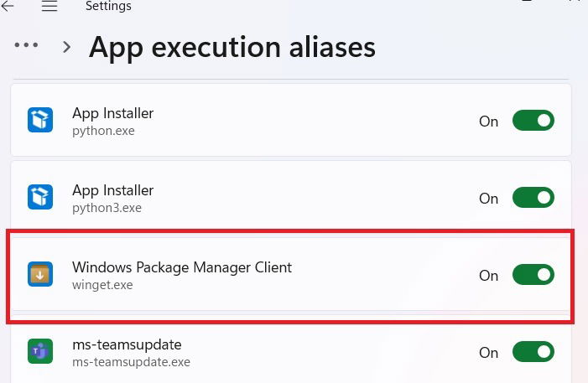Click the App Installer label above python.exe

112,113
